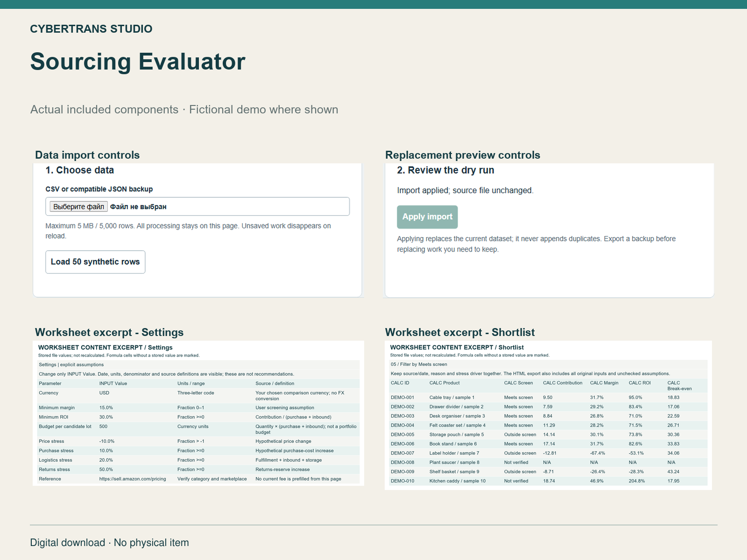Image resolution: width=747 pixels, height=560 pixels.
Task: Select the Logistics stress 20.0% cell
Action: 106,460
